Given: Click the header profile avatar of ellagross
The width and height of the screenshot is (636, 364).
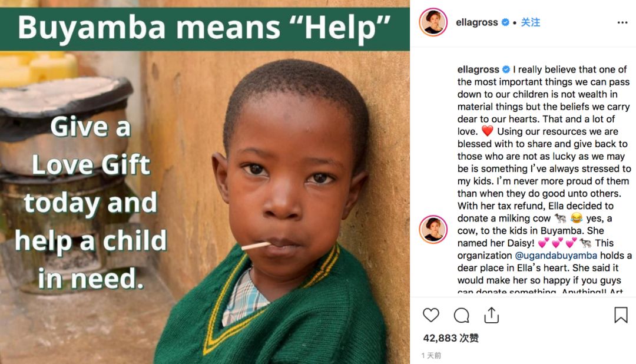Looking at the screenshot, I should point(433,22).
